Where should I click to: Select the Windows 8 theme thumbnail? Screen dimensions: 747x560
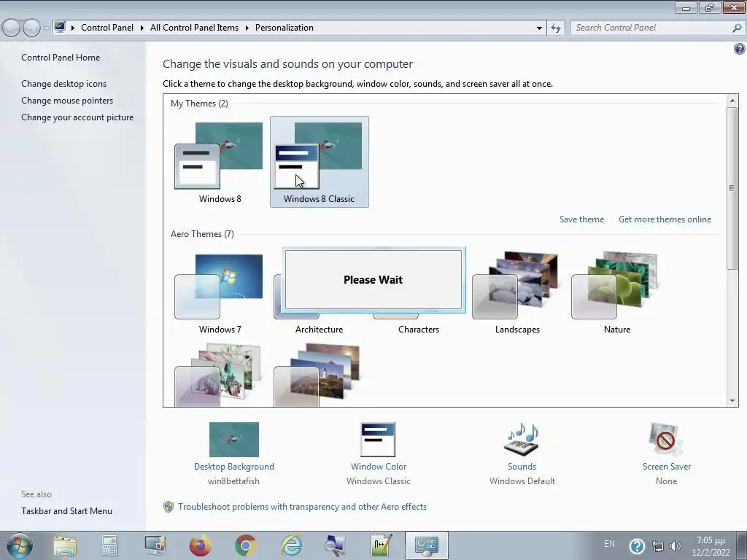tap(219, 156)
